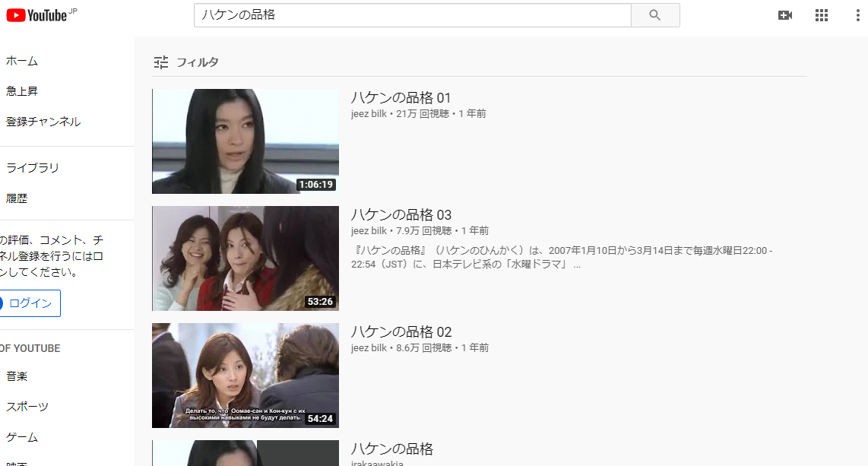Click the ログイン sign-in button
868x466 pixels.
coord(30,303)
